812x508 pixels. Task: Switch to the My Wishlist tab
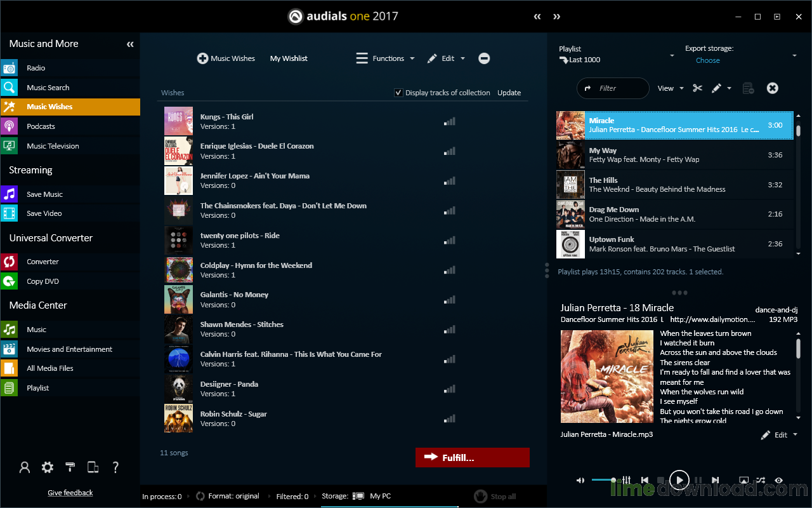pos(289,58)
